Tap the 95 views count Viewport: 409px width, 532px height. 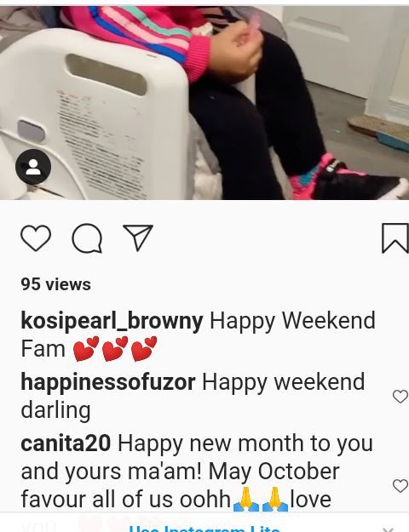[x=55, y=284]
